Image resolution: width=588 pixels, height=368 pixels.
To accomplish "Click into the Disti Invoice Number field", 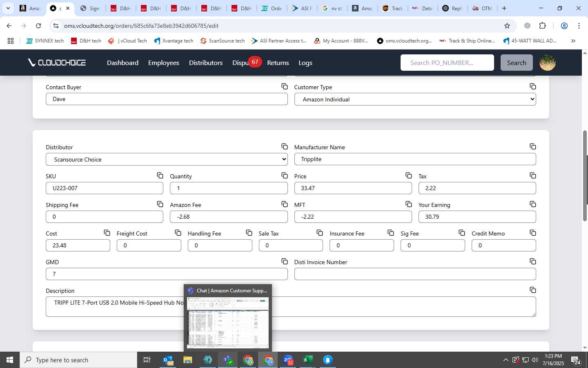I will [415, 274].
